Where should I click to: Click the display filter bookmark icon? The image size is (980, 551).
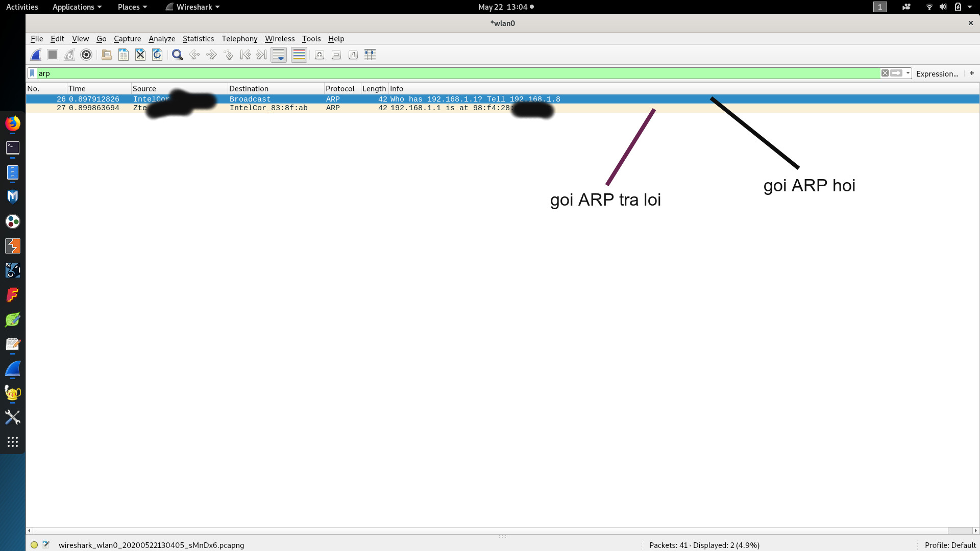pyautogui.click(x=32, y=73)
